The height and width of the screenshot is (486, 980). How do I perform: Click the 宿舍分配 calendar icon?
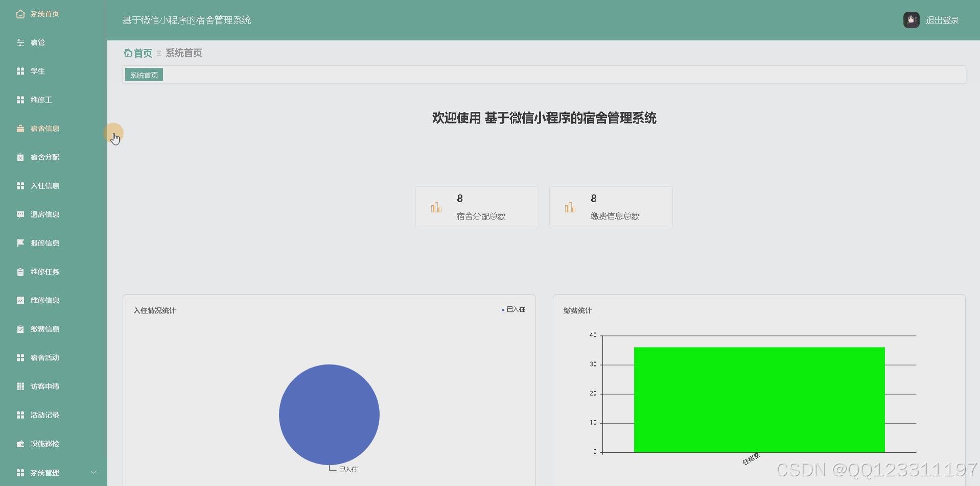coord(20,157)
